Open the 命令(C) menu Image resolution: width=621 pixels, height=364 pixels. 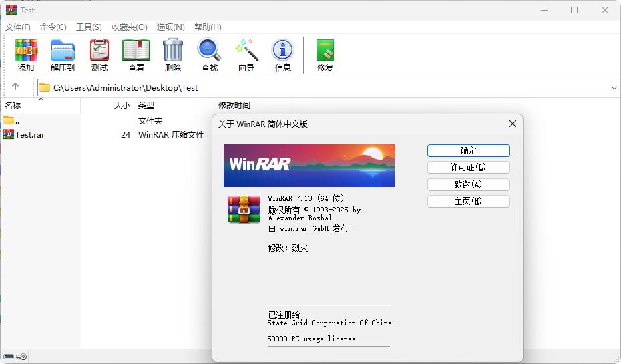[x=53, y=27]
